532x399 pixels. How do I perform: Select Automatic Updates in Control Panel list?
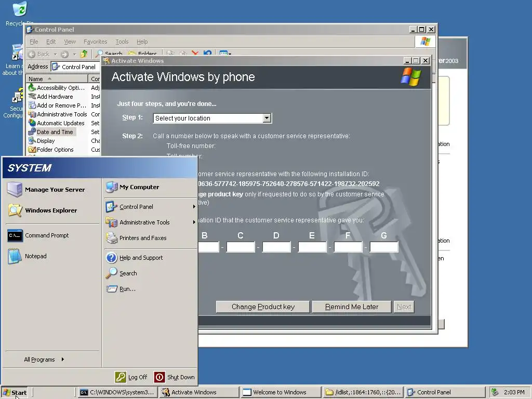tap(56, 123)
